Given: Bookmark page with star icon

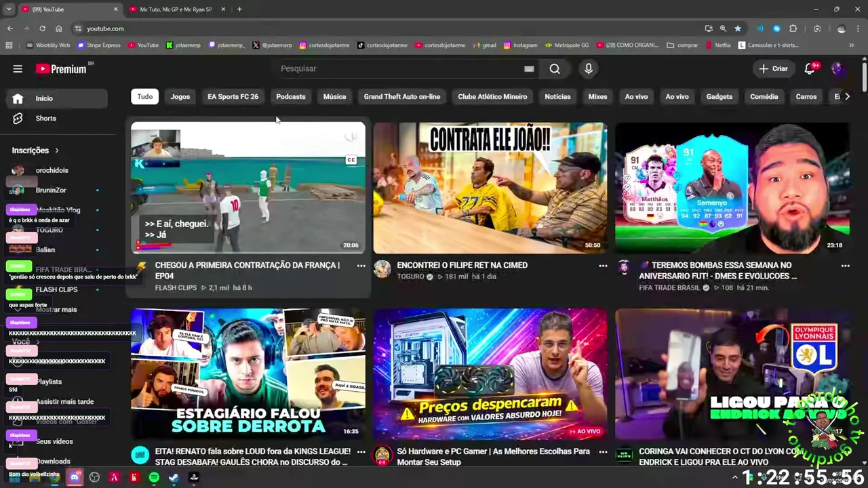Looking at the screenshot, I should 738,28.
